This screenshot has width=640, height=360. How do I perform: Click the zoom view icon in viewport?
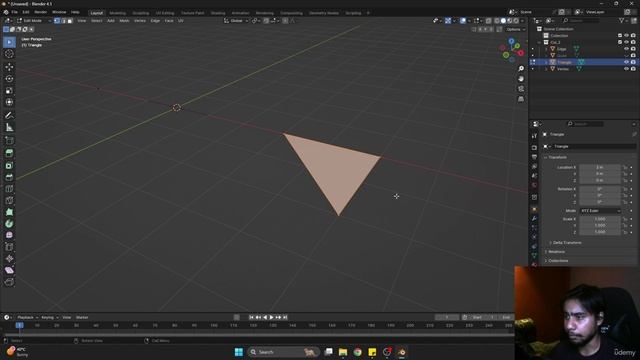[x=521, y=69]
